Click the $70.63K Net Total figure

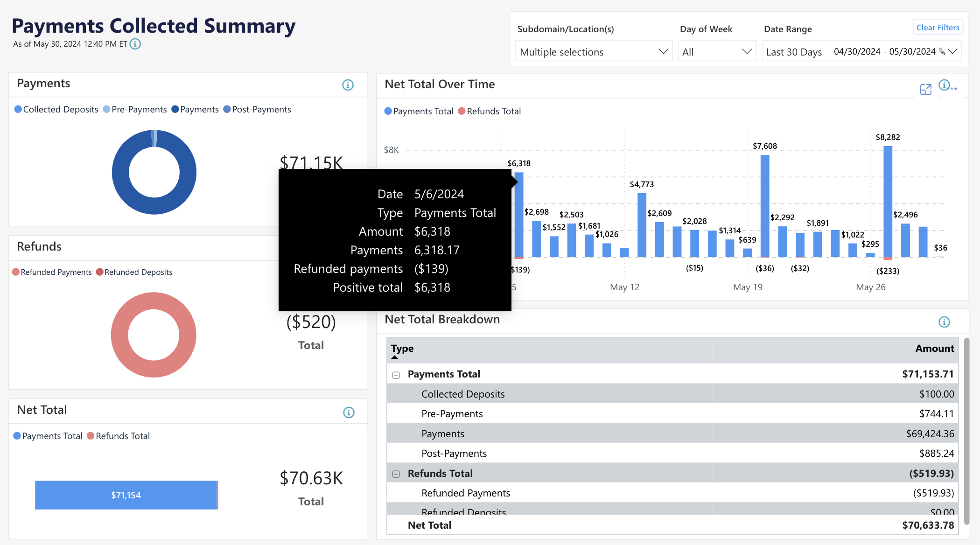311,478
